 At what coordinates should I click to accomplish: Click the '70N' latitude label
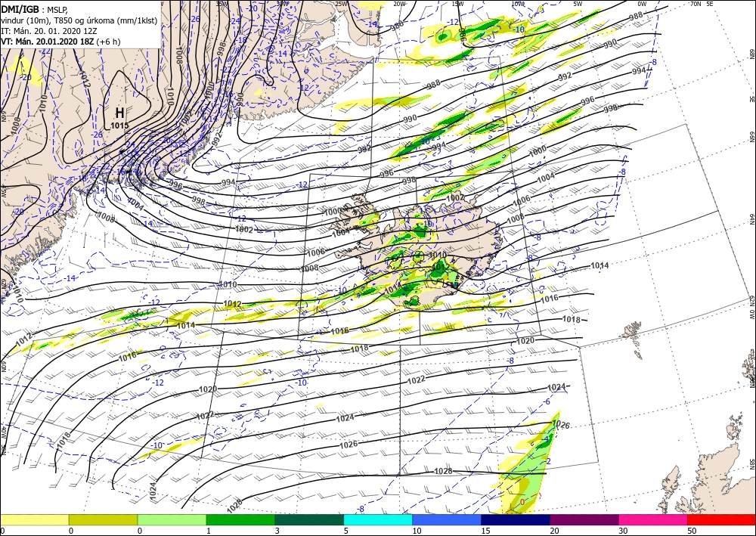696,4
